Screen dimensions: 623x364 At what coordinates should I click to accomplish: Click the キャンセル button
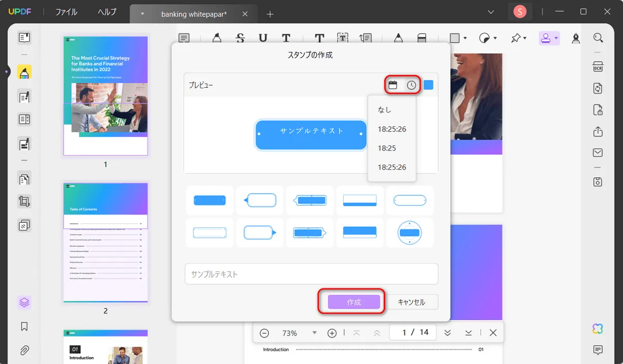411,302
